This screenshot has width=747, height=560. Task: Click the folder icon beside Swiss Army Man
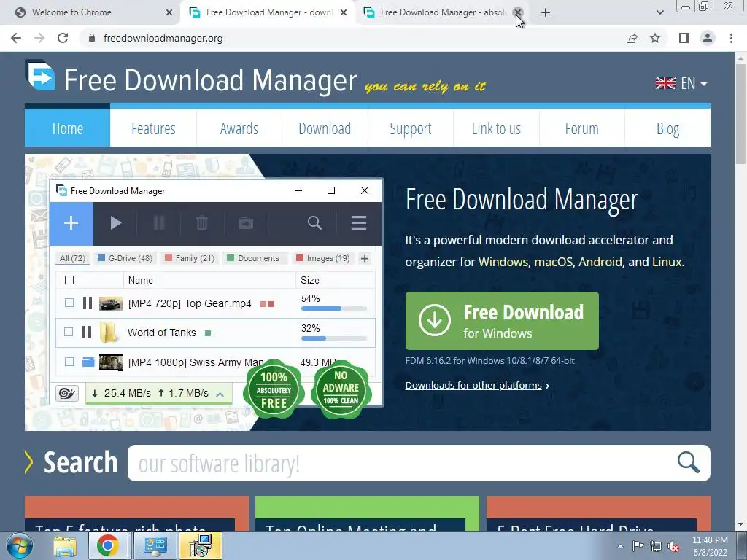tap(88, 362)
